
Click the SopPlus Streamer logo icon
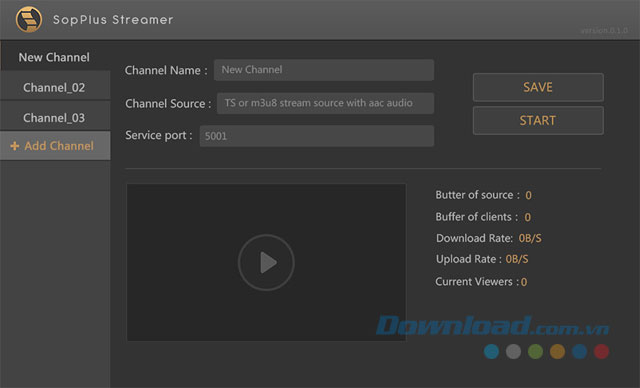[x=29, y=19]
